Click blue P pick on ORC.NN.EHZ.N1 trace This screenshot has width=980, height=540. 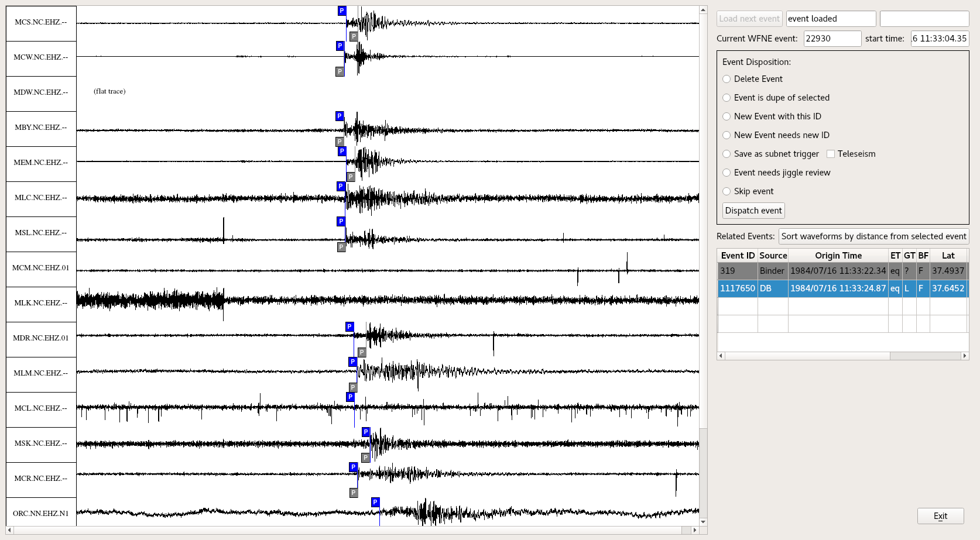tap(375, 502)
